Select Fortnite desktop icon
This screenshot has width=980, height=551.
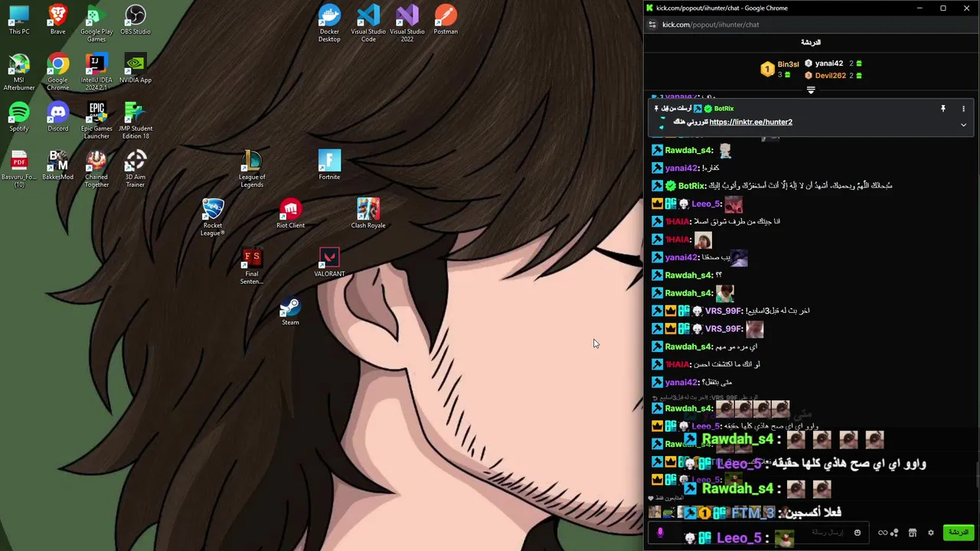tap(329, 166)
